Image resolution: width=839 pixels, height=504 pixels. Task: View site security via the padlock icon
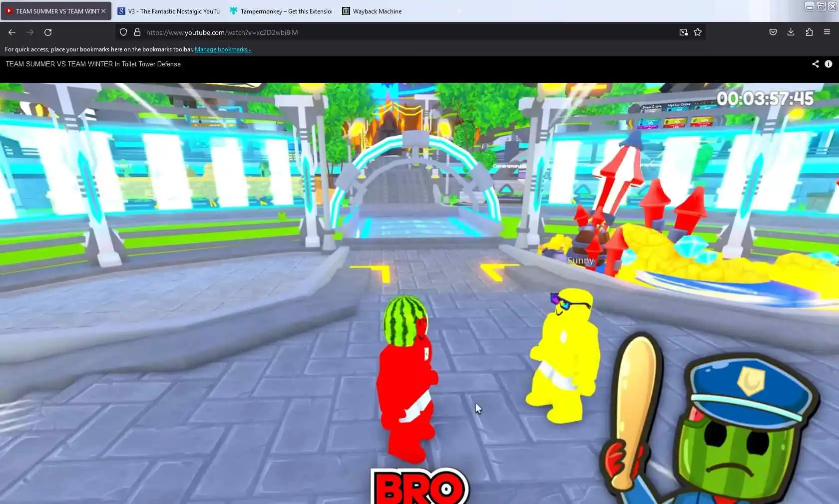point(137,32)
